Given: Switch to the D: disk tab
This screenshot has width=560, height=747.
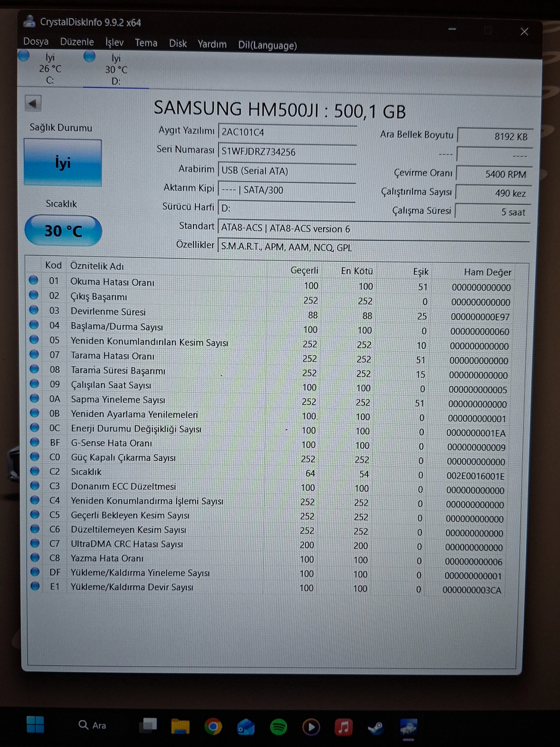Looking at the screenshot, I should 116,69.
